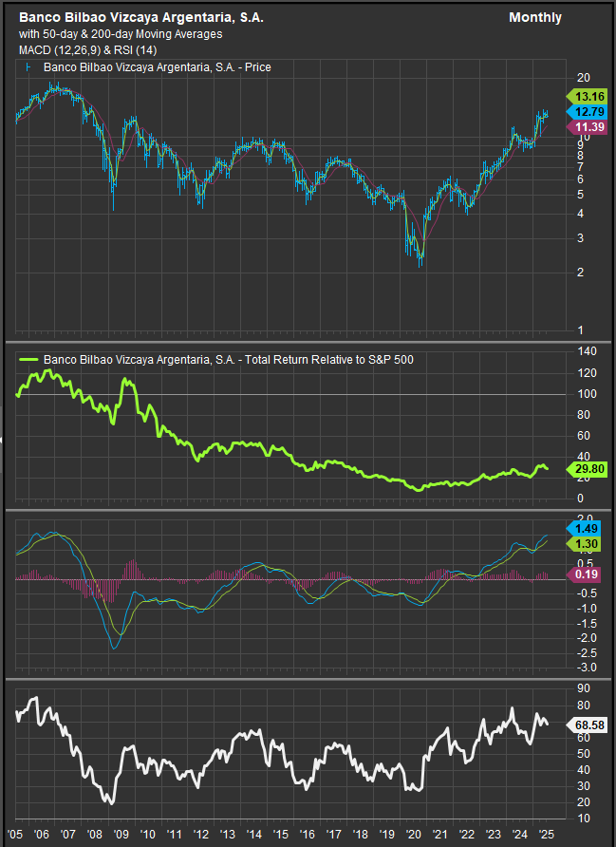Click the '05 year label on time axis
The image size is (616, 847).
14,834
